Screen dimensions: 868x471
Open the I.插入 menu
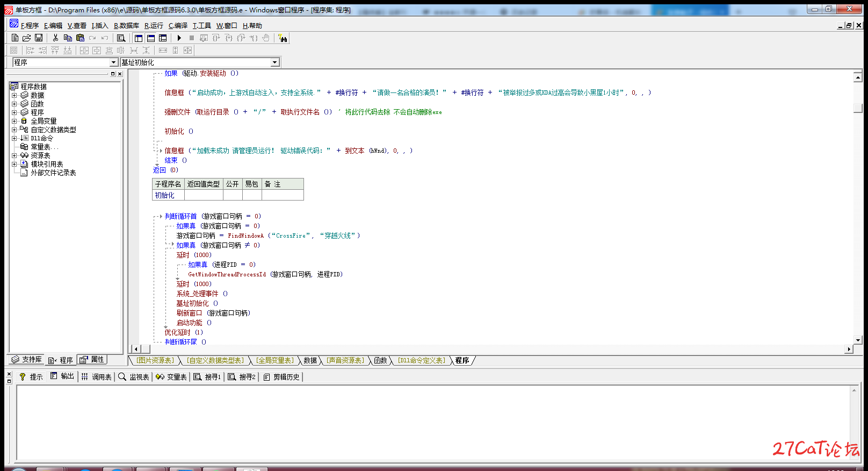point(100,25)
